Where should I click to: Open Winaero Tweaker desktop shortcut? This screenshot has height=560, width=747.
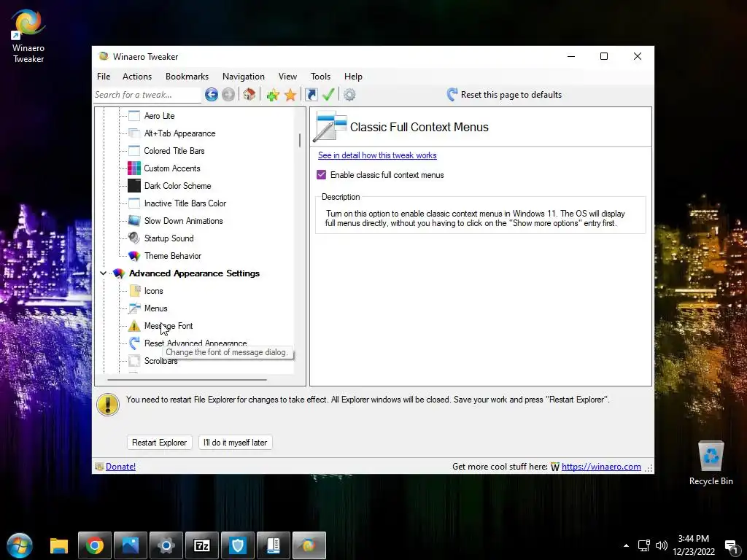28,36
